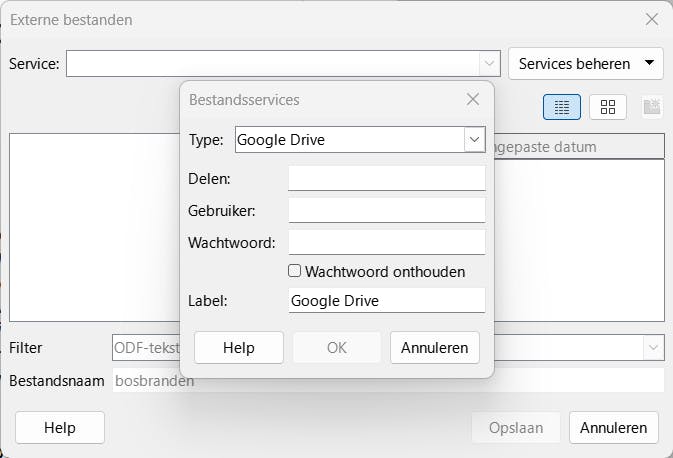The width and height of the screenshot is (673, 458).
Task: Click Annuleren next to Opslaan
Action: click(614, 428)
